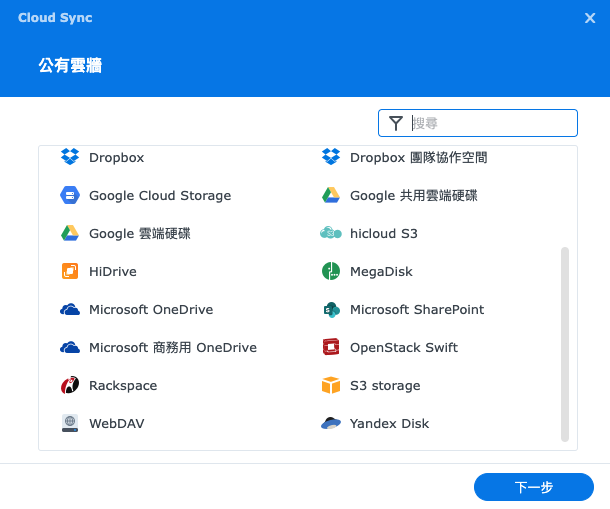Click the filter funnel icon

tap(396, 123)
